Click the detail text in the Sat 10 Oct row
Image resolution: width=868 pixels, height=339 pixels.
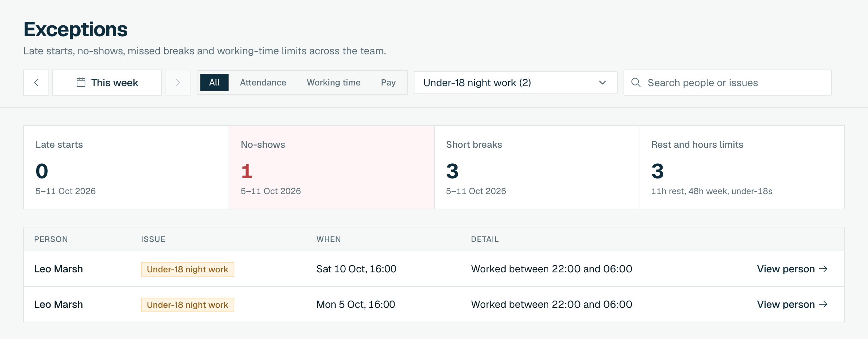[552, 269]
